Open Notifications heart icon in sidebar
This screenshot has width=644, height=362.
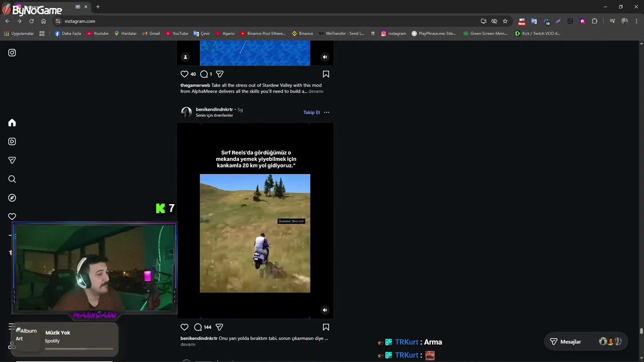[x=12, y=217]
